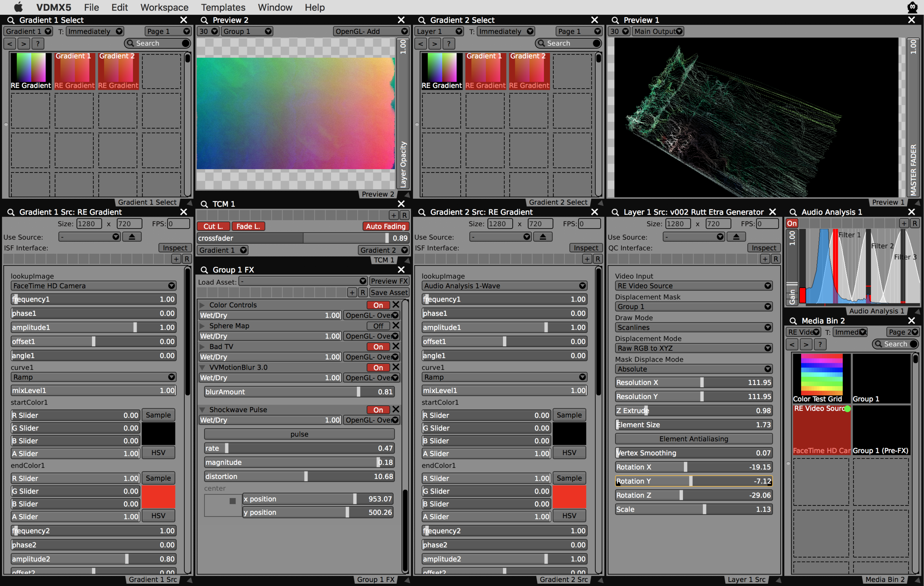The image size is (924, 586).
Task: Open the Window menu
Action: pos(275,7)
